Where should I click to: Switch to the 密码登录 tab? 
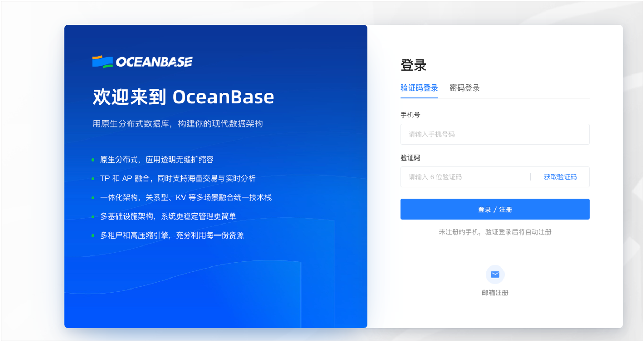coord(465,88)
